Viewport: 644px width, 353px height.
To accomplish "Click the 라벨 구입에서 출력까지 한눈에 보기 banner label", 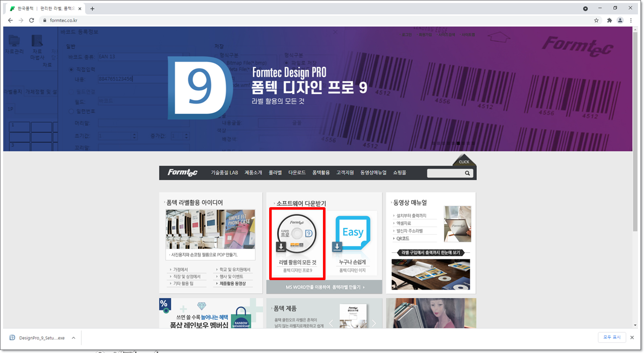I will 431,252.
